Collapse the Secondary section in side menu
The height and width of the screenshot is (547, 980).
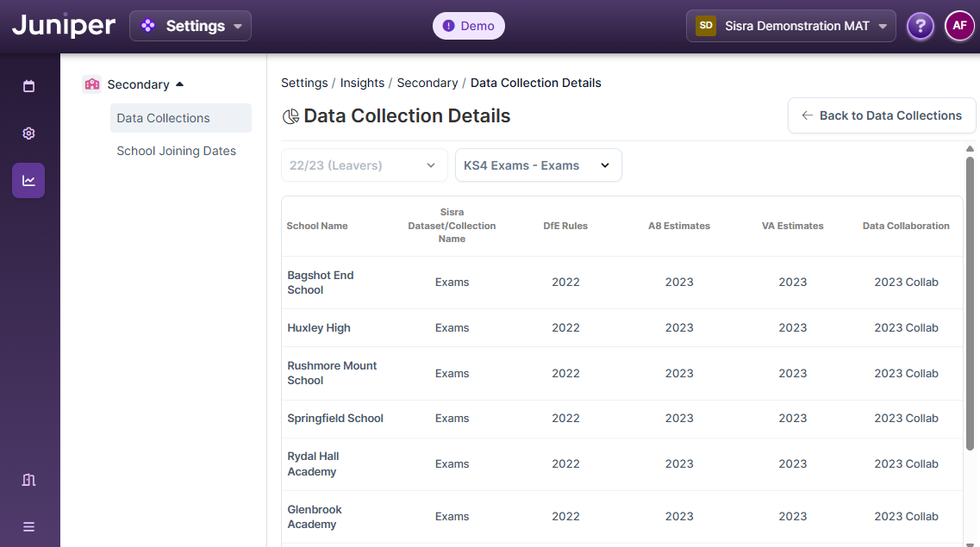click(x=179, y=84)
